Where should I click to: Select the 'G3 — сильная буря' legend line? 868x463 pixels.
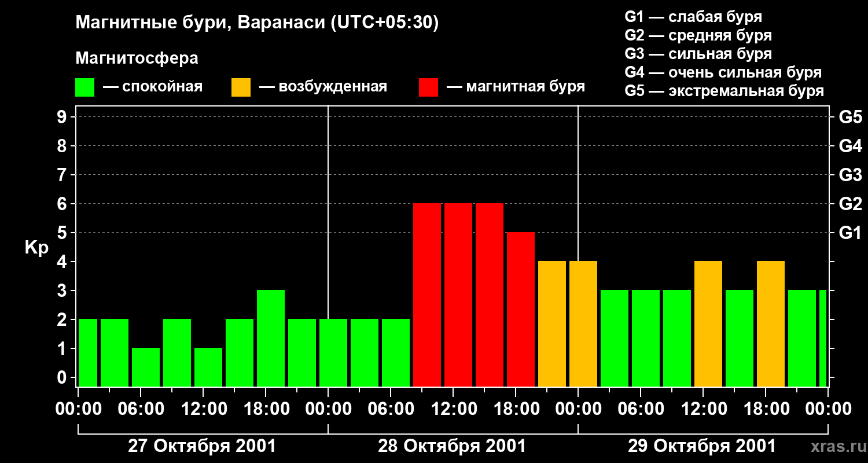tap(698, 54)
